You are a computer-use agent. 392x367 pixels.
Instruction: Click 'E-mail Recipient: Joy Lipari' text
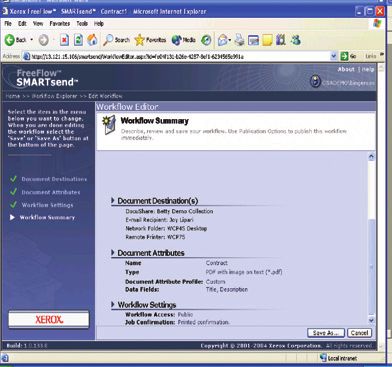point(159,220)
